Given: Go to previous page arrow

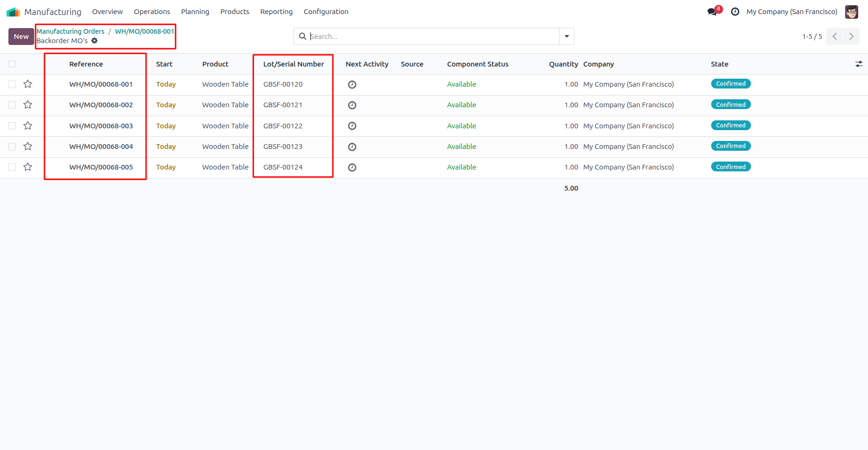Looking at the screenshot, I should point(834,37).
